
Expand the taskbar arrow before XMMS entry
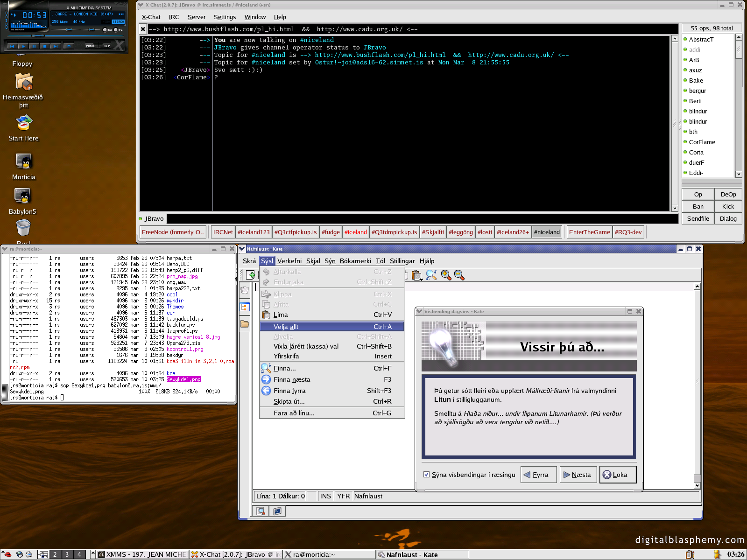click(x=93, y=554)
